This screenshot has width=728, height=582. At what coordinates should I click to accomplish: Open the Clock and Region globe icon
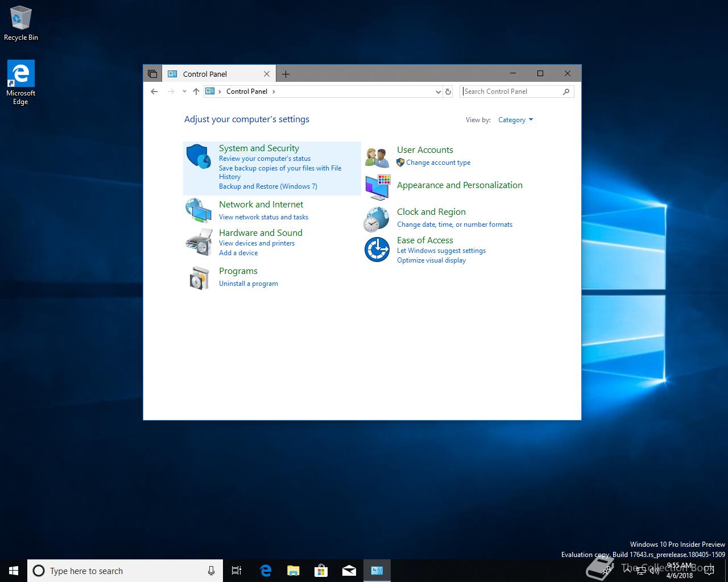pyautogui.click(x=377, y=219)
